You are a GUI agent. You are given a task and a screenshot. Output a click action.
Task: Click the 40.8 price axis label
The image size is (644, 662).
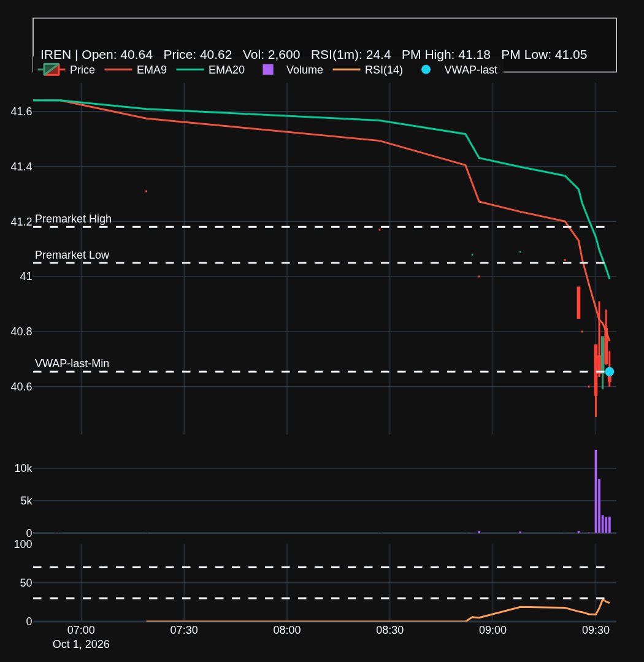(21, 332)
